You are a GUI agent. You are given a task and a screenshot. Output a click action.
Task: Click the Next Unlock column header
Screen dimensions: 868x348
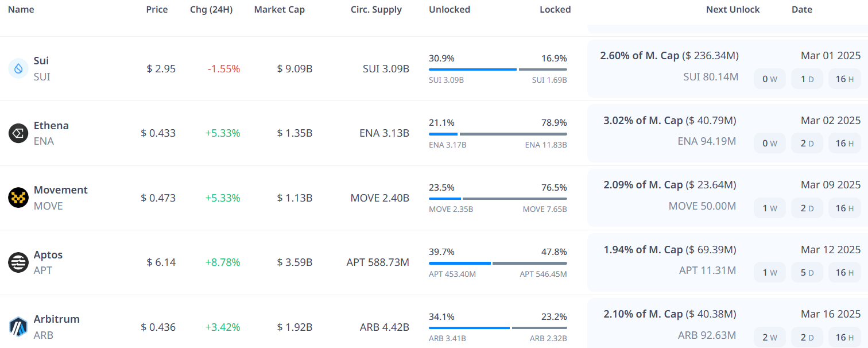click(x=733, y=10)
